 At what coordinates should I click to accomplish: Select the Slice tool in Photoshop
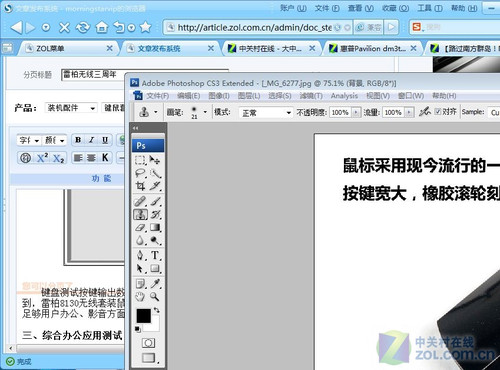(155, 186)
